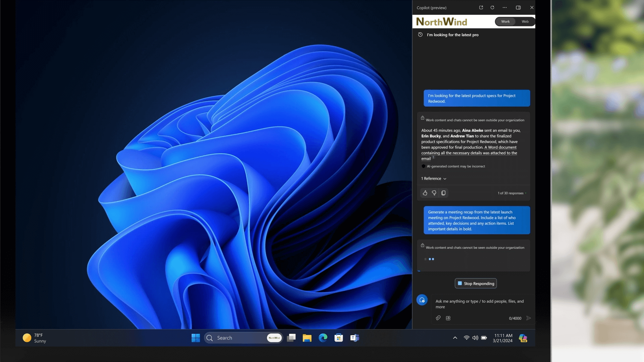Viewport: 644px width, 362px height.
Task: Click the send message arrow
Action: click(529, 318)
